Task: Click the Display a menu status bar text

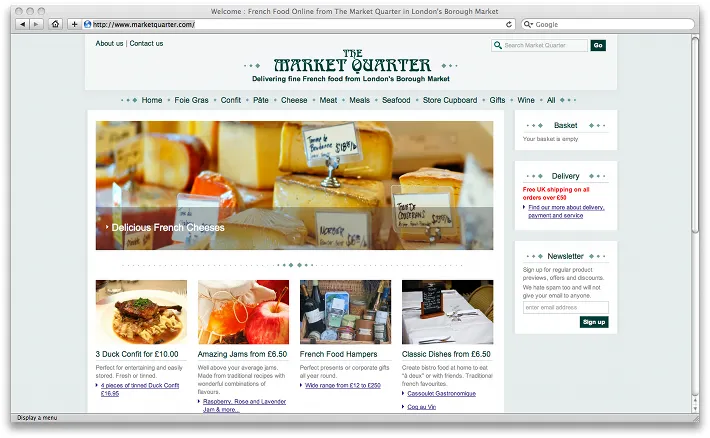Action: (x=37, y=418)
